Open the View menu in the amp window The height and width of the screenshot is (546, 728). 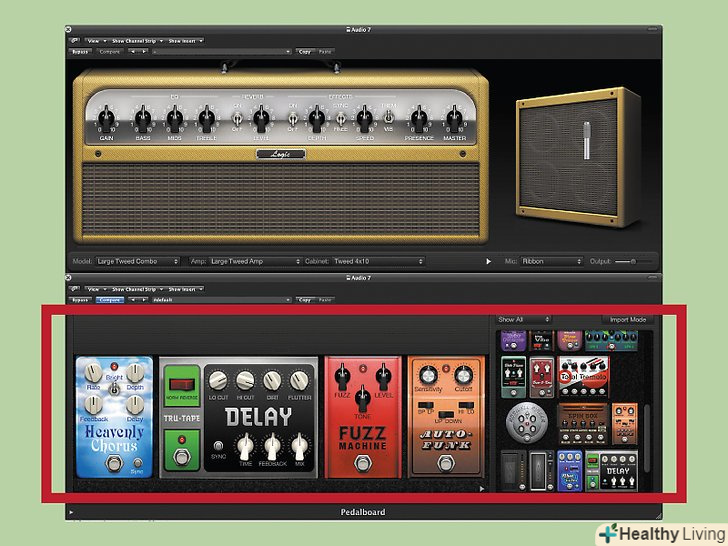coord(95,40)
